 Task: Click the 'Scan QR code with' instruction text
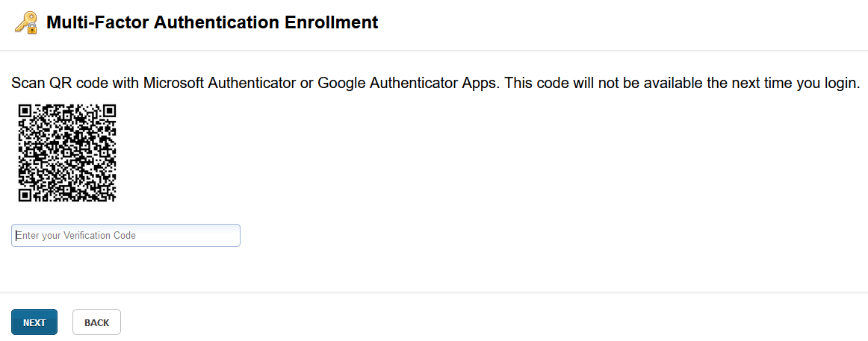point(76,84)
